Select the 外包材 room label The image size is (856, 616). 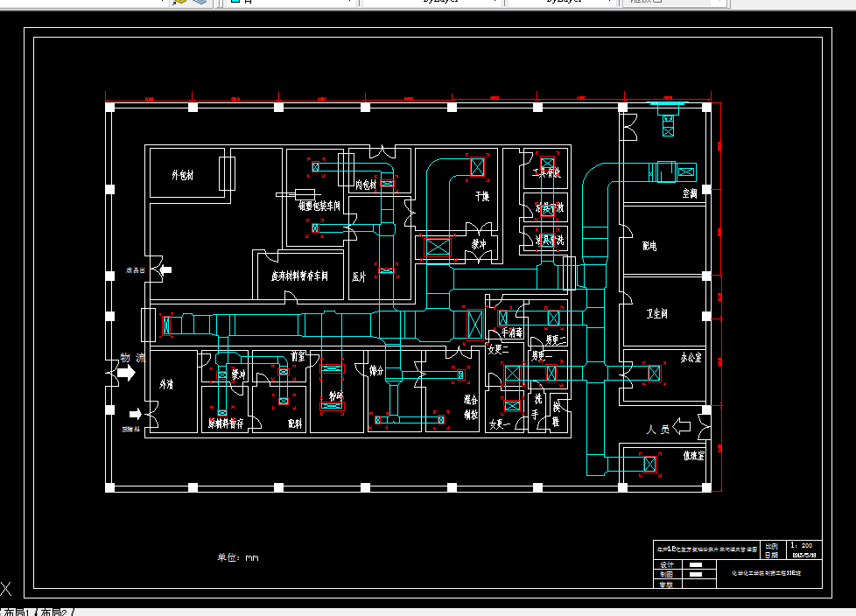[182, 175]
